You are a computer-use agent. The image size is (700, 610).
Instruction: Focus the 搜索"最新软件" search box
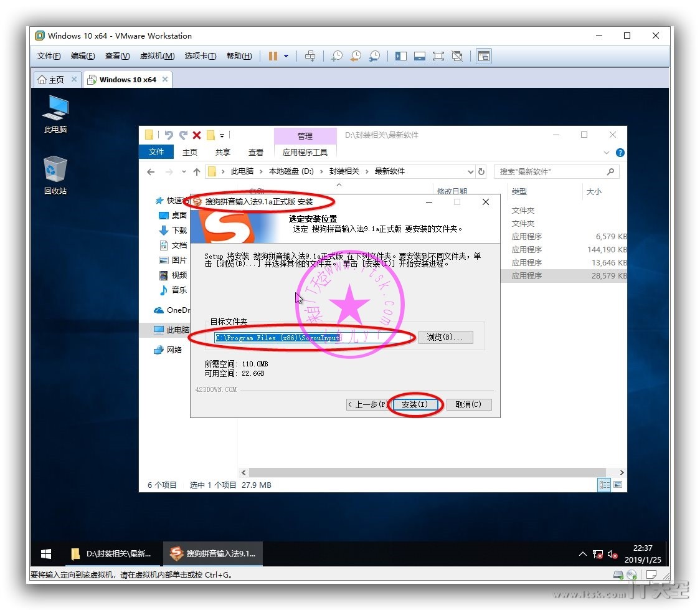556,171
